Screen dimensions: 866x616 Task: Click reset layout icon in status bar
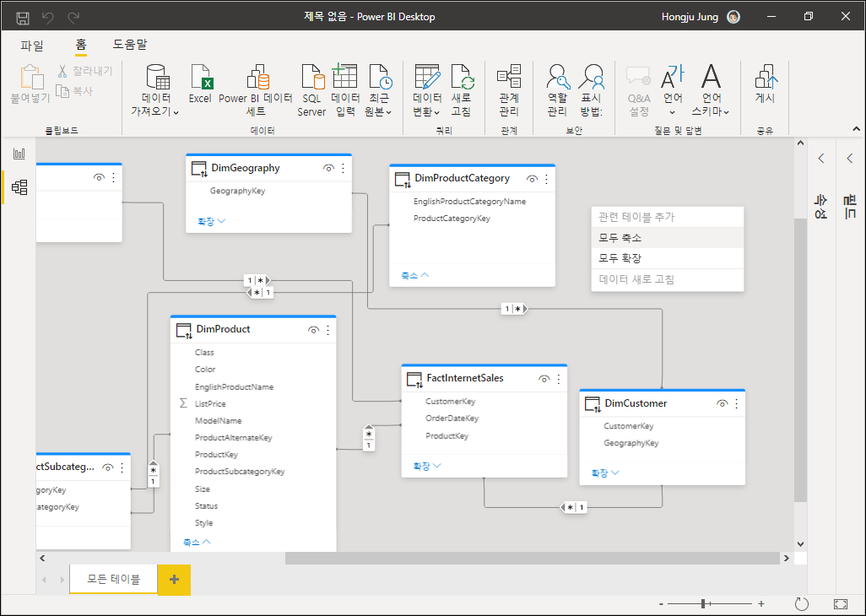click(x=801, y=604)
